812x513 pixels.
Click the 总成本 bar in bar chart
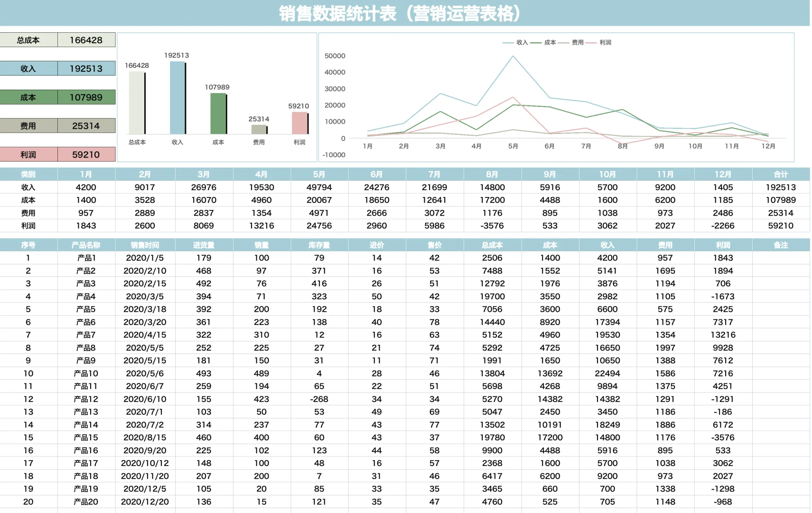click(137, 103)
